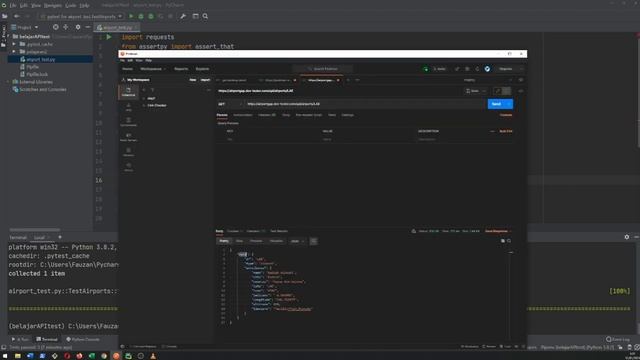The image size is (640, 360).
Task: Open the File menu in PyCharm
Action: tap(13, 5)
